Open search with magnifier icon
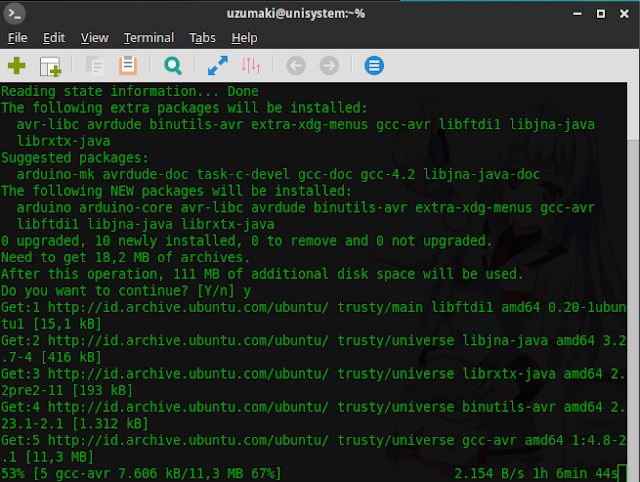Image resolution: width=640 pixels, height=482 pixels. [x=173, y=66]
